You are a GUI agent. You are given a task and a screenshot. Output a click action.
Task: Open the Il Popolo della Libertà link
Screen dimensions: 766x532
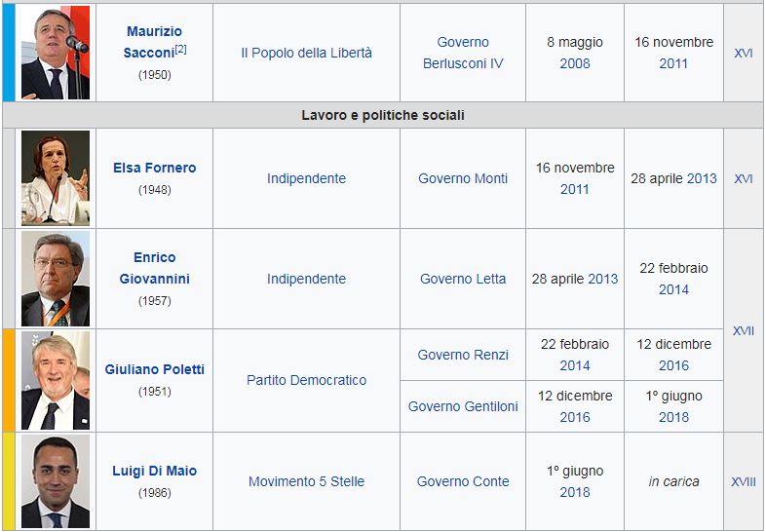click(306, 53)
